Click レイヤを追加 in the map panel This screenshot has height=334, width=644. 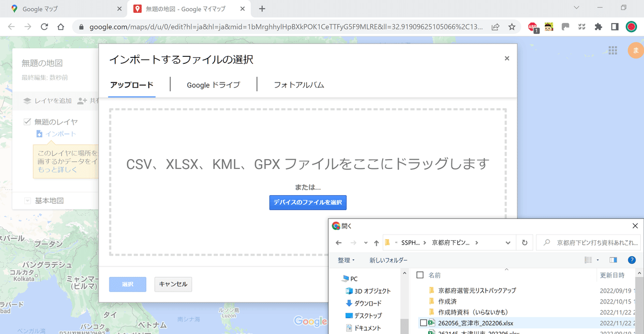click(x=48, y=100)
